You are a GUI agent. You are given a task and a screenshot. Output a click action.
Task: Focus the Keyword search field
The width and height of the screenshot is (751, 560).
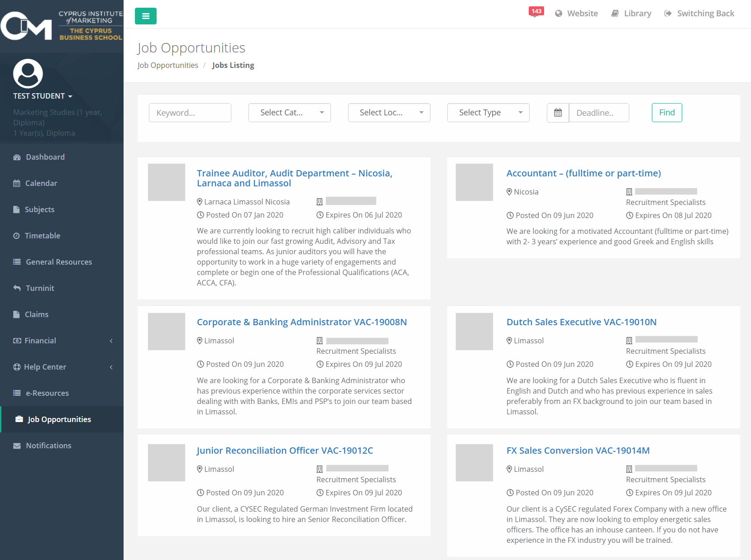click(x=190, y=113)
